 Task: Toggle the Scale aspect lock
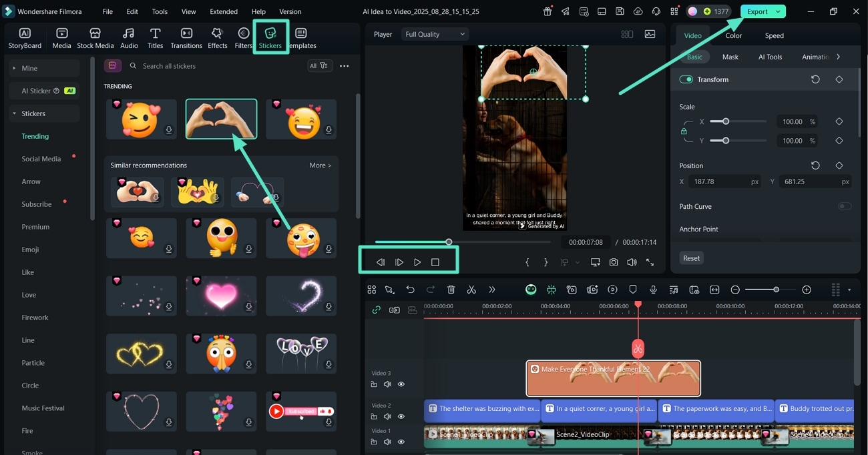(x=684, y=131)
